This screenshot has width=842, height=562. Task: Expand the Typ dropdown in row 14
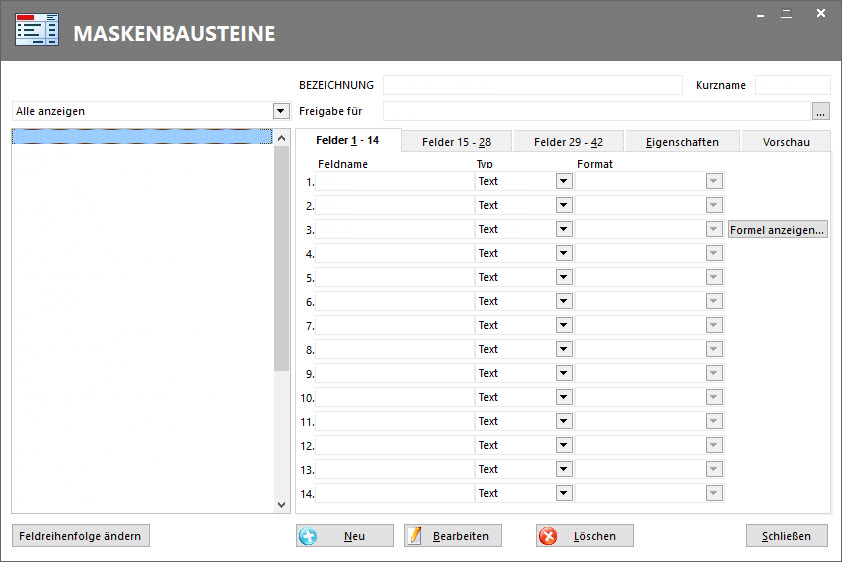(564, 493)
